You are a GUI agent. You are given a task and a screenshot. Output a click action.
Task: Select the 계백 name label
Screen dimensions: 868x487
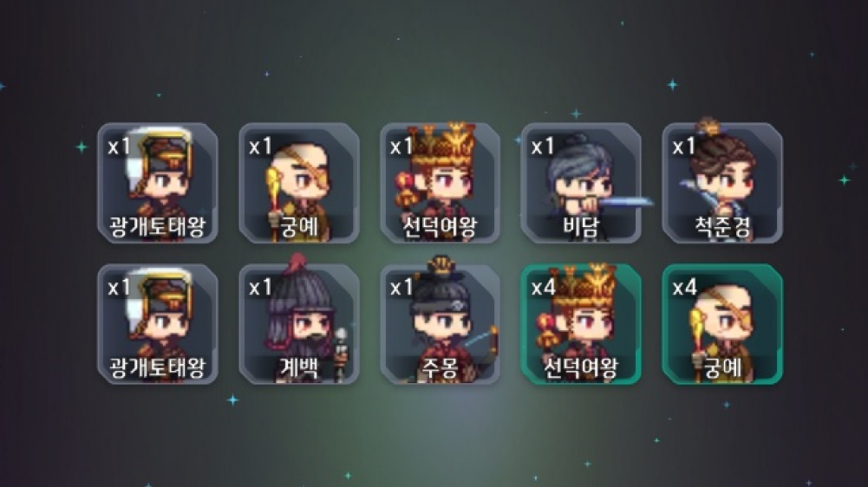[299, 368]
